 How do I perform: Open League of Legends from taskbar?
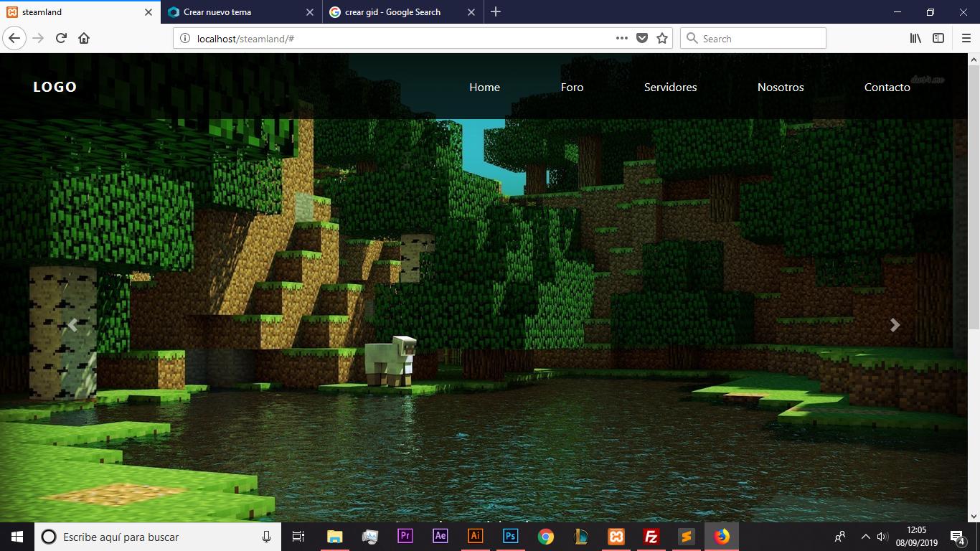581,537
